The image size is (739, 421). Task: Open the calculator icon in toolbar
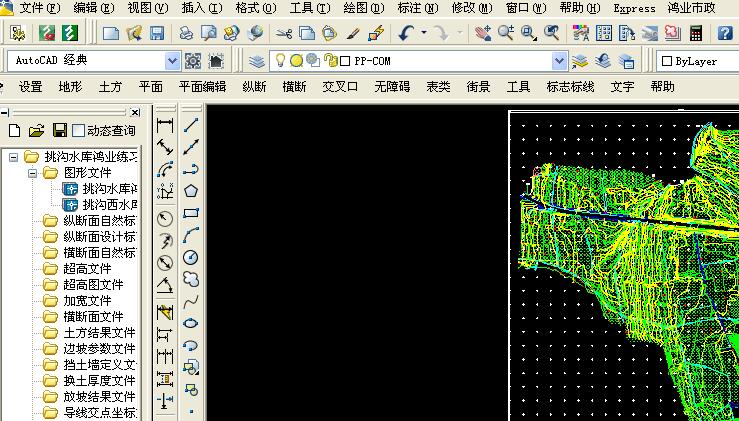(x=696, y=33)
